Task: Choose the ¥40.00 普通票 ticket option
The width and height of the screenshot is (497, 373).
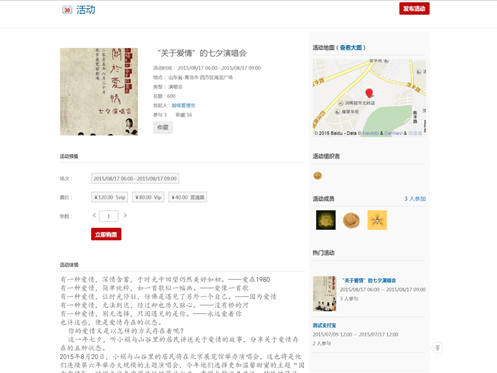Action: pyautogui.click(x=188, y=197)
